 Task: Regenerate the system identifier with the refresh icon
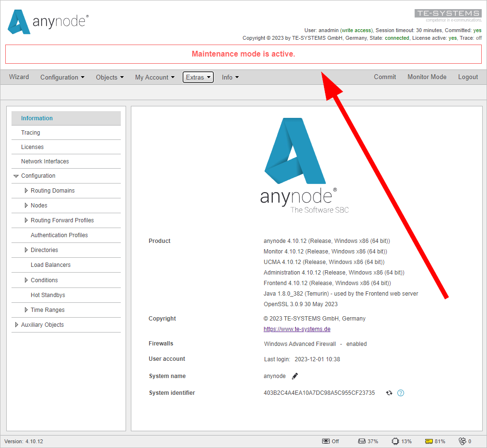tap(389, 392)
